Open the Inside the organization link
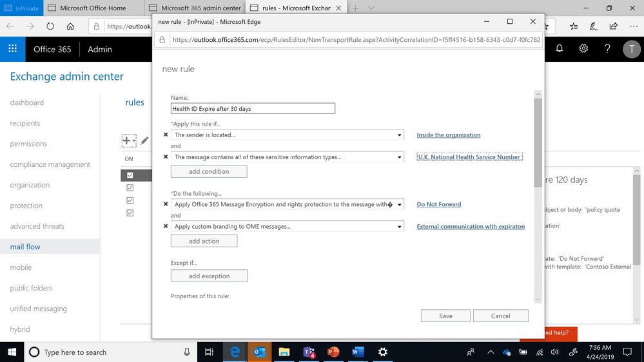 coord(449,135)
